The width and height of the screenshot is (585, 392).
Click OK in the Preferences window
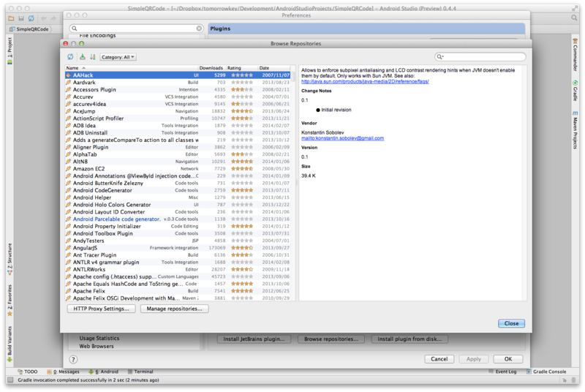click(x=508, y=359)
